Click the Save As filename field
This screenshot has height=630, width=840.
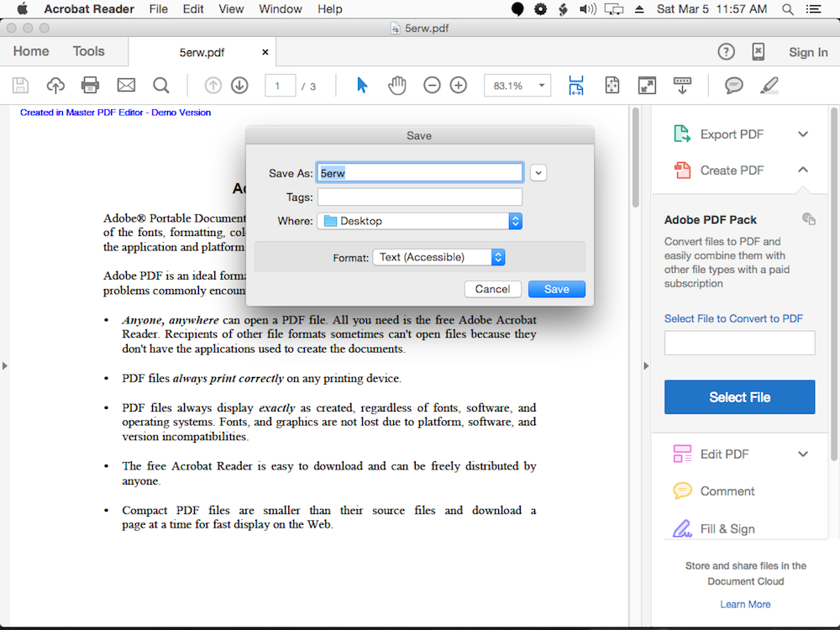pos(419,172)
